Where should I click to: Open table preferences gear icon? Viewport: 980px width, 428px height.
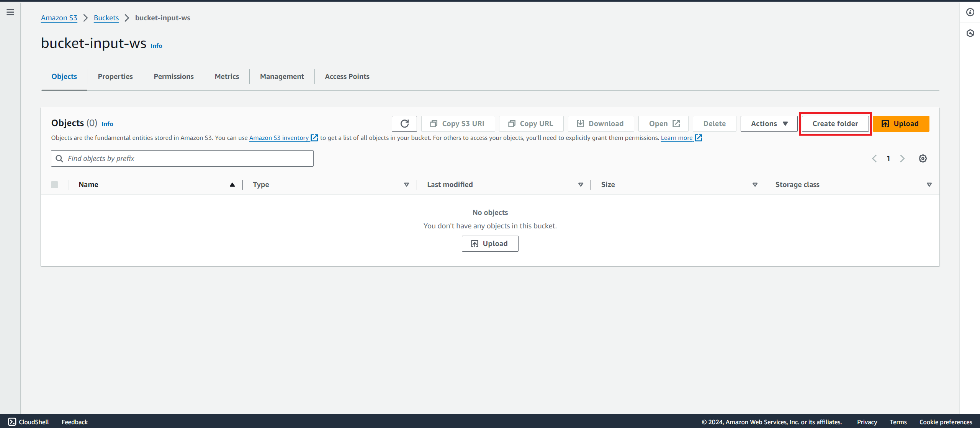[x=923, y=159]
